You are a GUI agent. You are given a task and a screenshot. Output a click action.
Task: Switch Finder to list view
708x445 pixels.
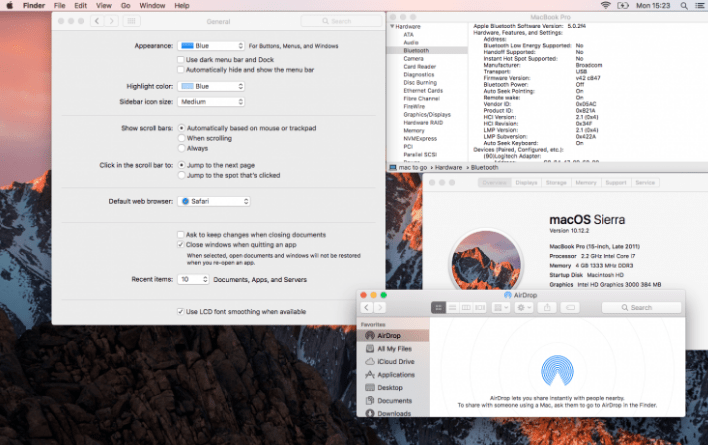click(452, 307)
